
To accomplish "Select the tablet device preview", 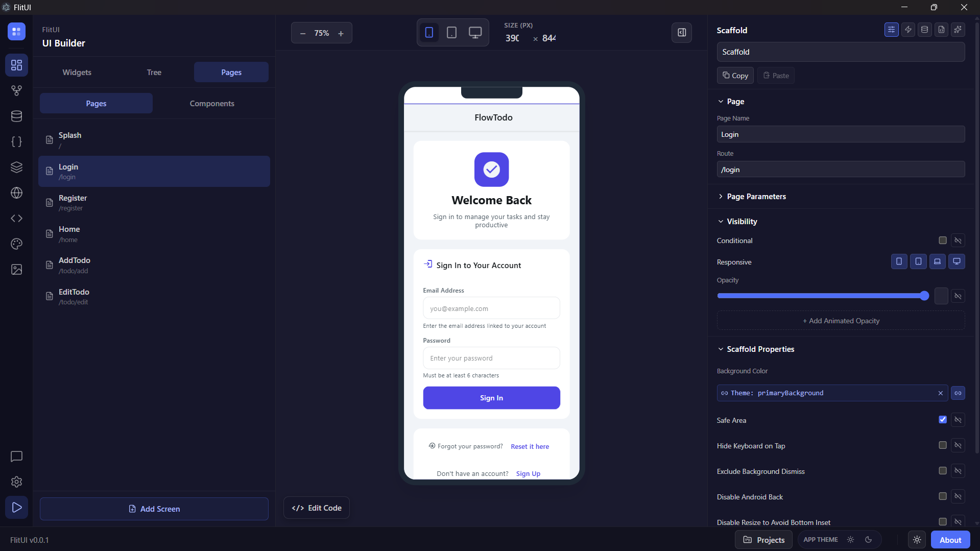I will click(x=451, y=33).
